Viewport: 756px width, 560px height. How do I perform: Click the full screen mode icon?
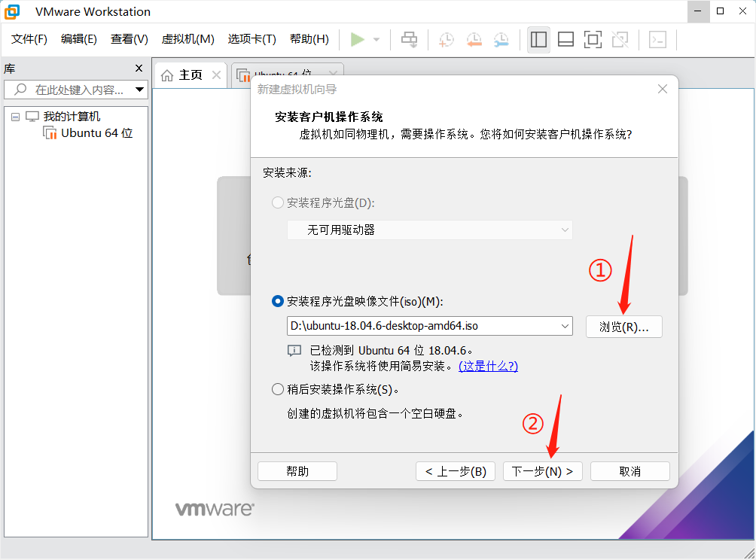coord(593,40)
